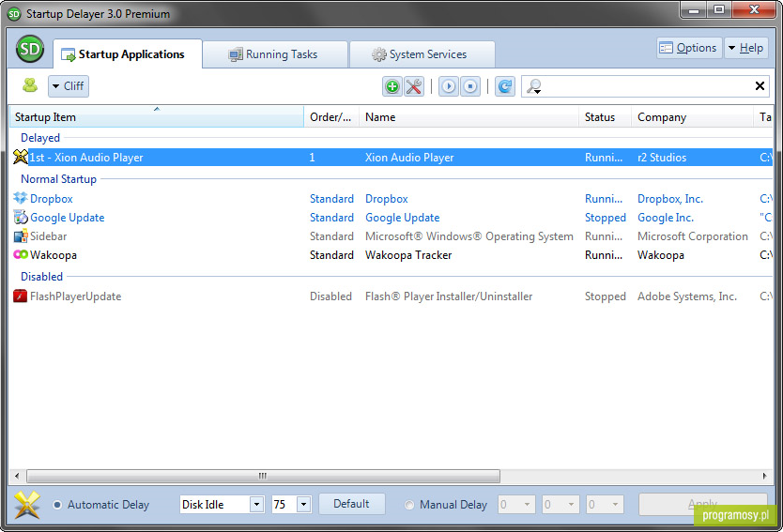The height and width of the screenshot is (532, 783).
Task: Click the Google Inc. company cell
Action: click(665, 218)
